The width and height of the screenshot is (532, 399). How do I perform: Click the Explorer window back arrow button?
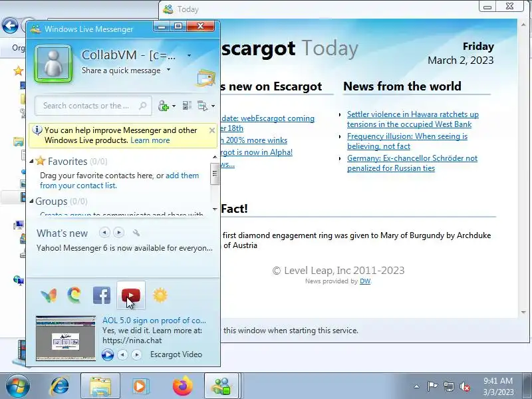[10, 25]
